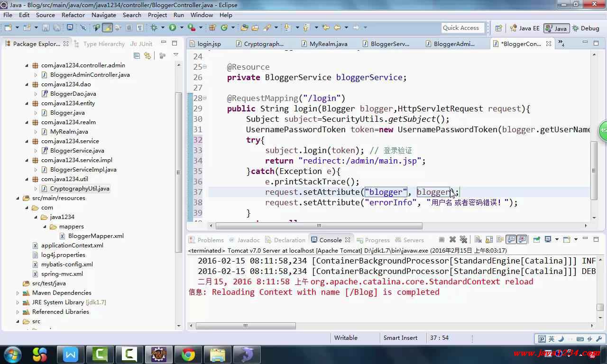Viewport: 607px width, 364px height.
Task: Run the application with green play icon
Action: 173,28
